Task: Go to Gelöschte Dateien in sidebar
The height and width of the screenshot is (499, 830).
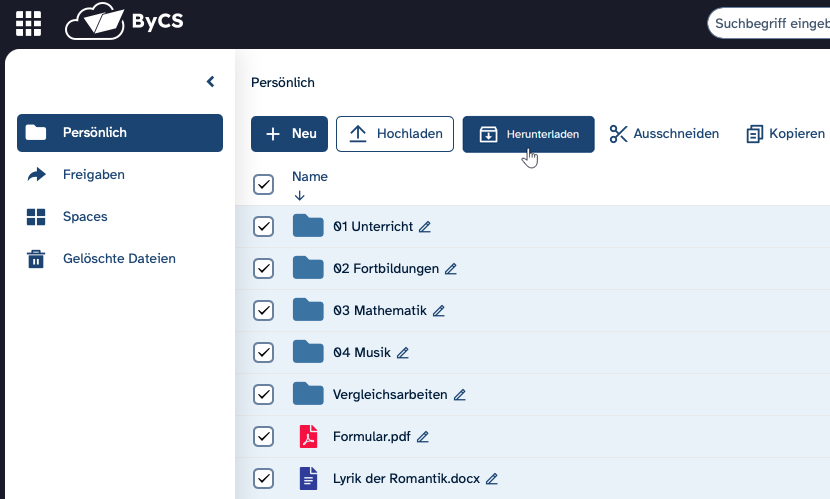Action: [118, 259]
